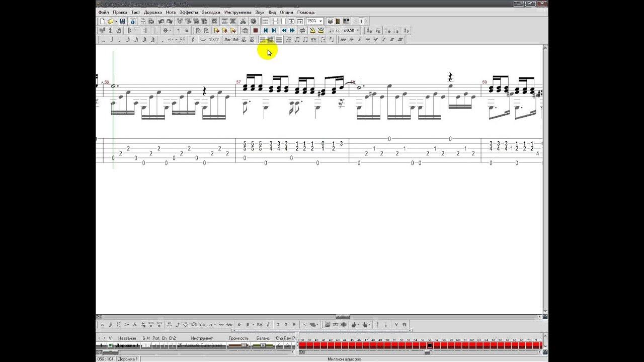Undo the last action
This screenshot has width=644, height=362.
[x=161, y=21]
